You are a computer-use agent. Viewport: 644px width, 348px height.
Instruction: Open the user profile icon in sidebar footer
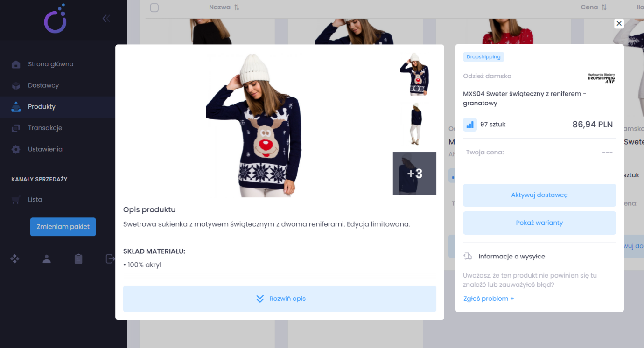coord(47,258)
